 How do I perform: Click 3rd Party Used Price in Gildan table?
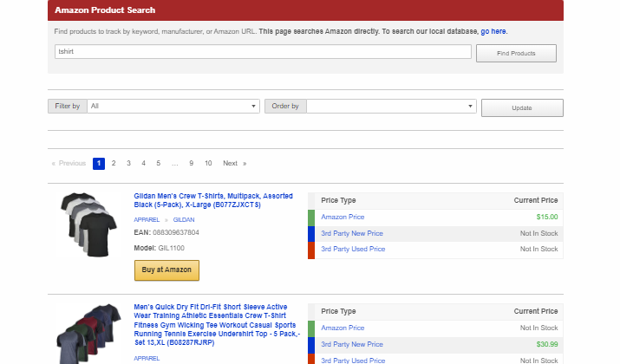pos(353,249)
